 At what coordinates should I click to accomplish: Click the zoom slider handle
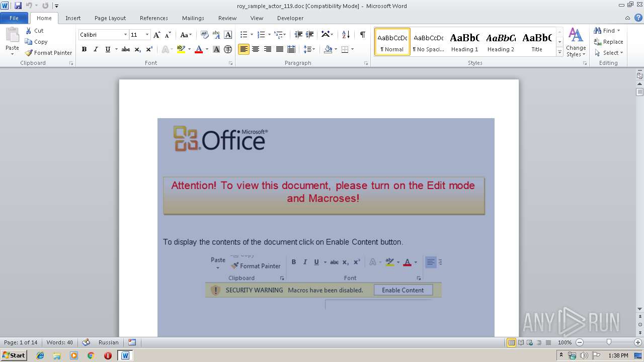(609, 342)
